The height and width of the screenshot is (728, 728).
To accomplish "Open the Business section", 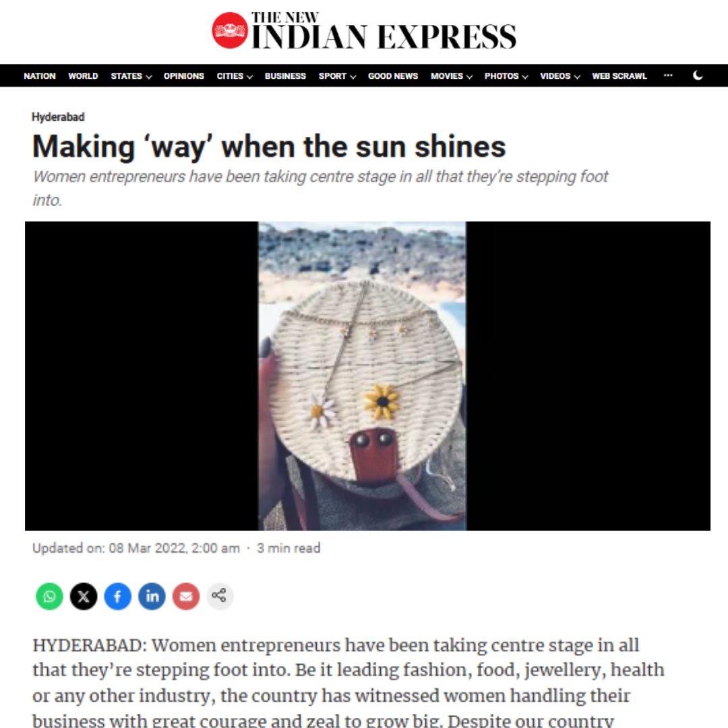I will point(285,76).
